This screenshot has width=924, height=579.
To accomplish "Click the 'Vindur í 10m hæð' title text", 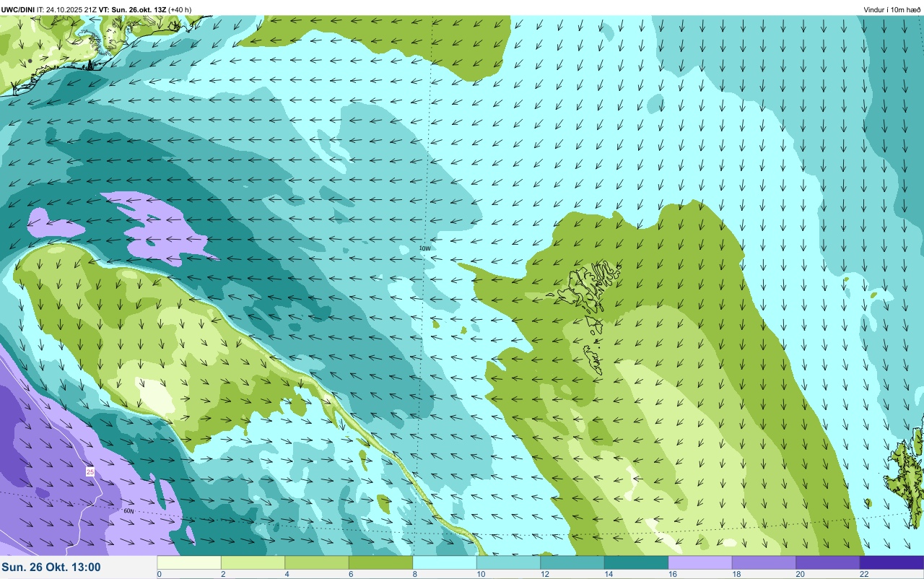I will (x=892, y=9).
